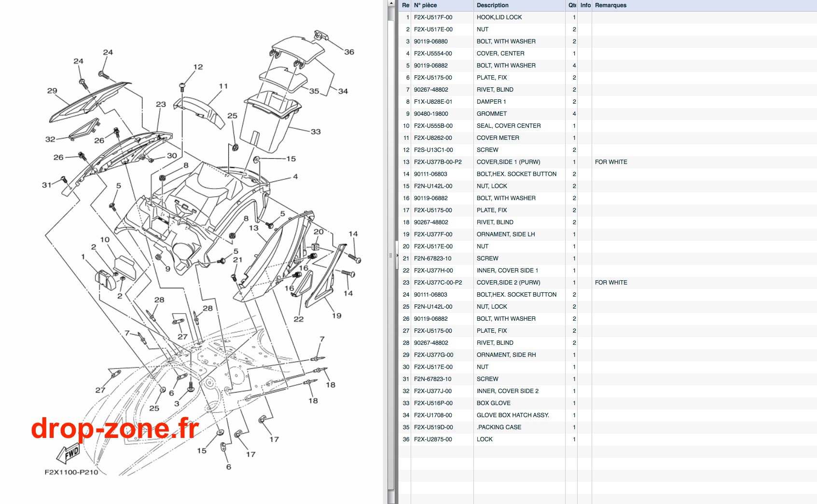
Task: Click part number F2X-U519D-00
Action: 433,427
